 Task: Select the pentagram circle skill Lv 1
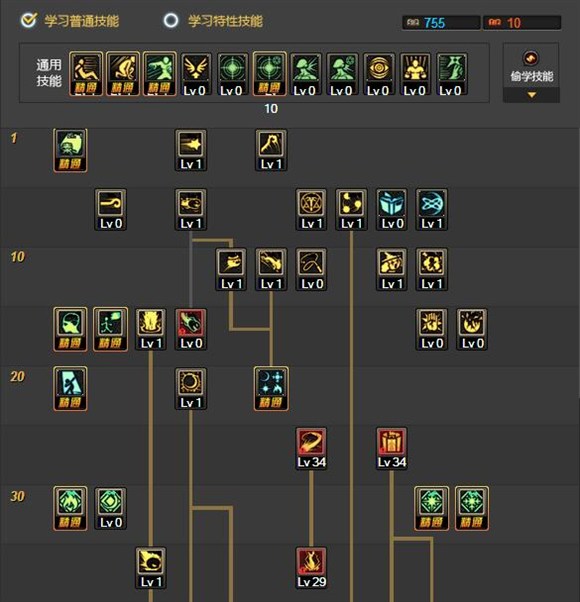click(311, 209)
